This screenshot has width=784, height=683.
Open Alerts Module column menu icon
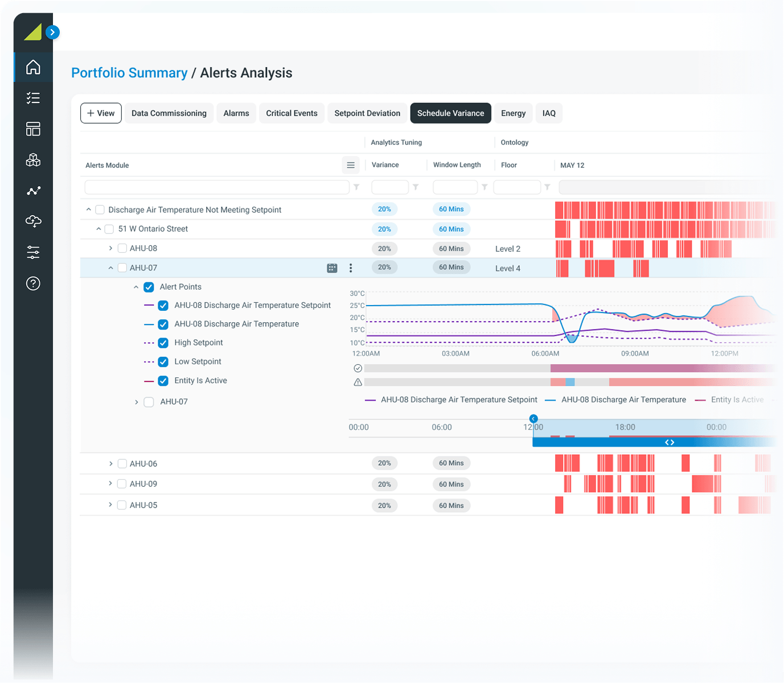point(351,165)
